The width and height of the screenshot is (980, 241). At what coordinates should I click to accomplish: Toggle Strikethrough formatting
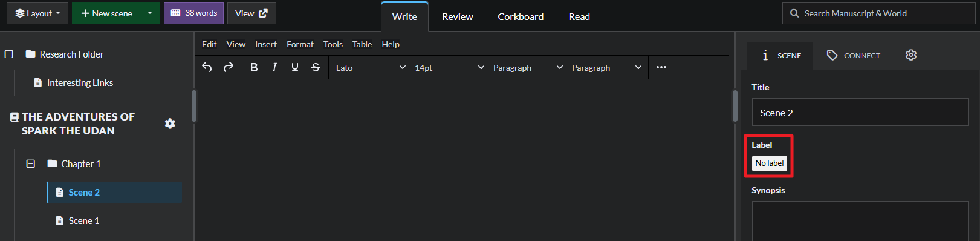(316, 67)
